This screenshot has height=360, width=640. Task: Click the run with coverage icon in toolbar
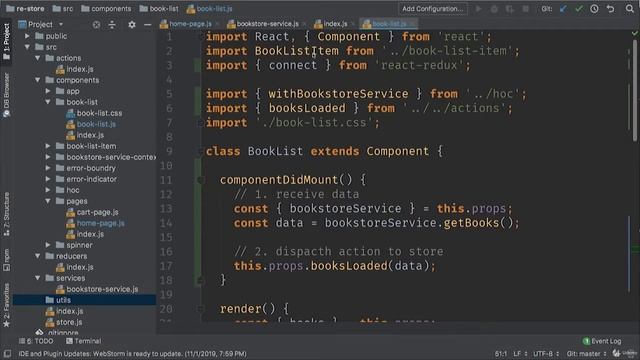(510, 9)
